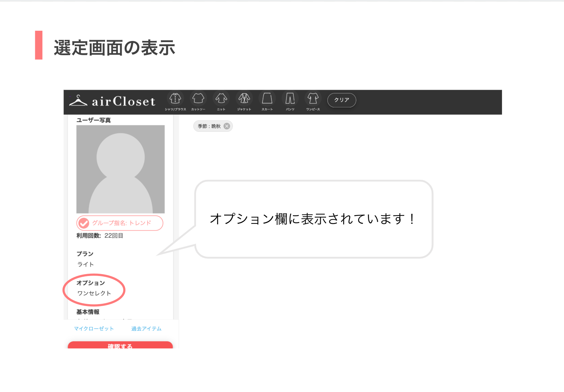Toggle the グループ指名: トレンド checkmark
The height and width of the screenshot is (392, 564).
coord(84,223)
